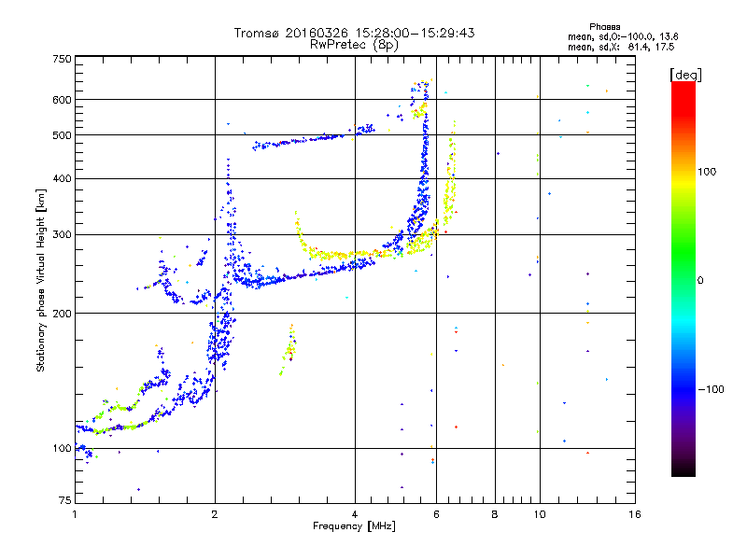This screenshot has height=560, width=747.
Task: Click the x-axis '8' tick label
Action: tap(495, 514)
